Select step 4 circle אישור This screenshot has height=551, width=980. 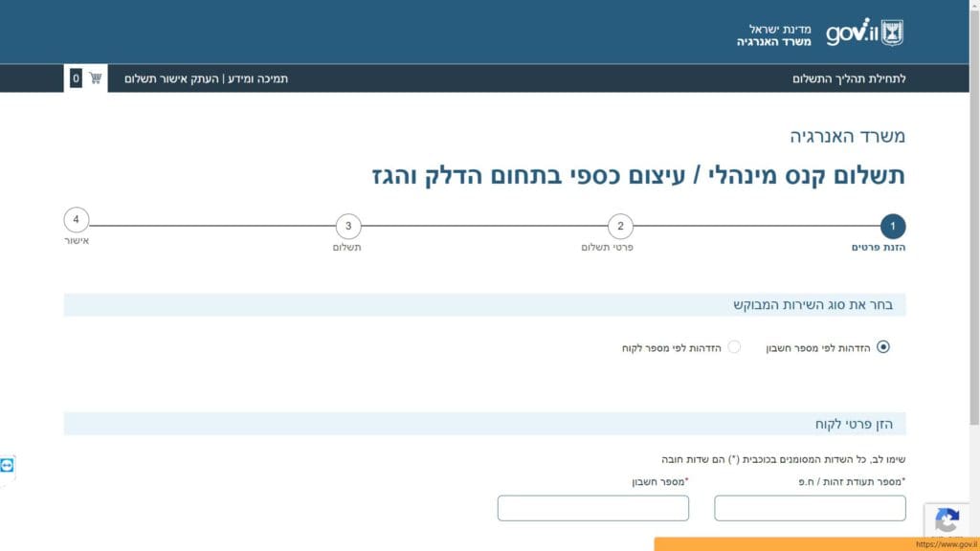click(77, 220)
